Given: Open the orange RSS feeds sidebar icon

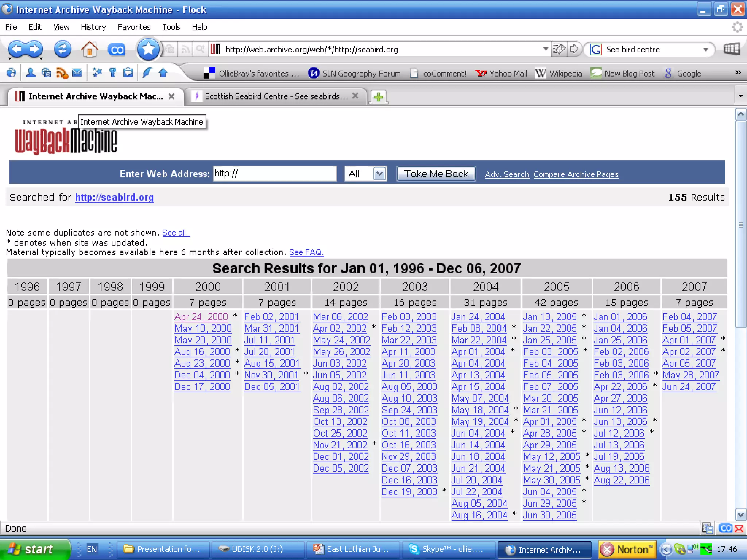Looking at the screenshot, I should 62,73.
